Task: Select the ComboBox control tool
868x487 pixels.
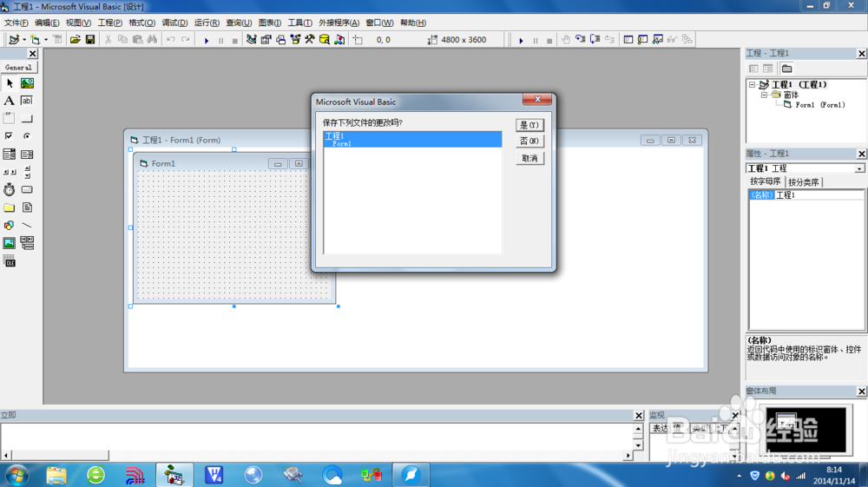Action: [10, 154]
